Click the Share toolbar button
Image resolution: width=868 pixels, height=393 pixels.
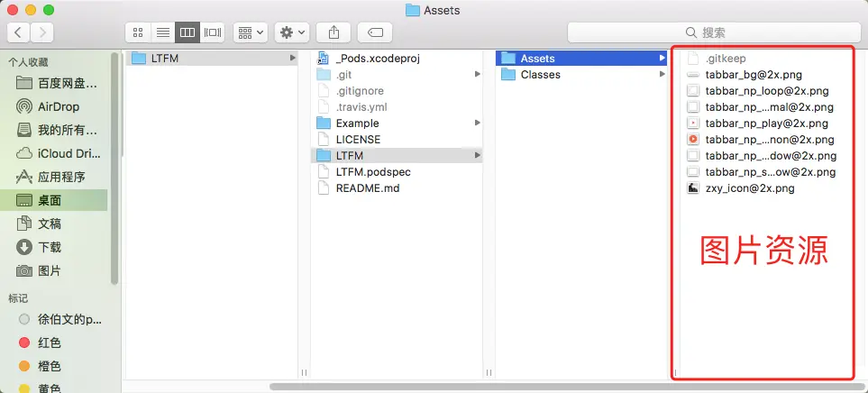point(333,32)
